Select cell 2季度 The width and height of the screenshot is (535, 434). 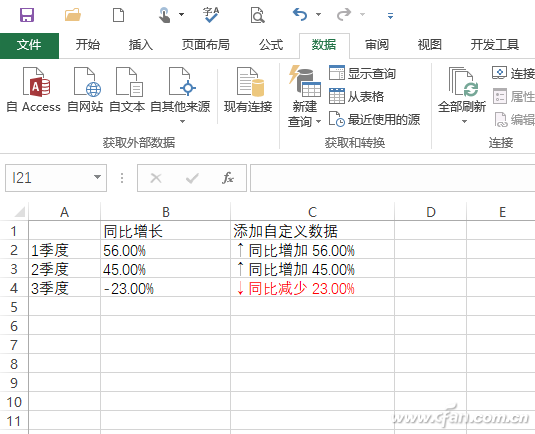[64, 269]
